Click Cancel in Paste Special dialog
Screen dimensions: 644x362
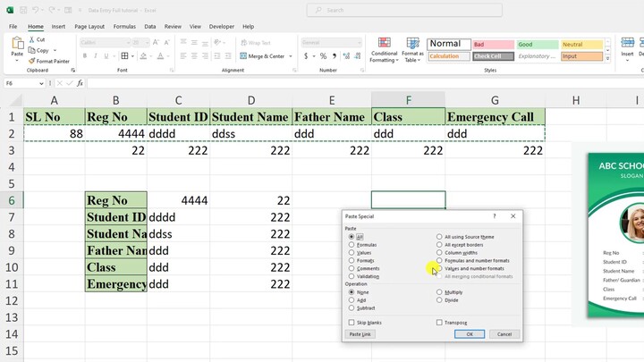504,334
